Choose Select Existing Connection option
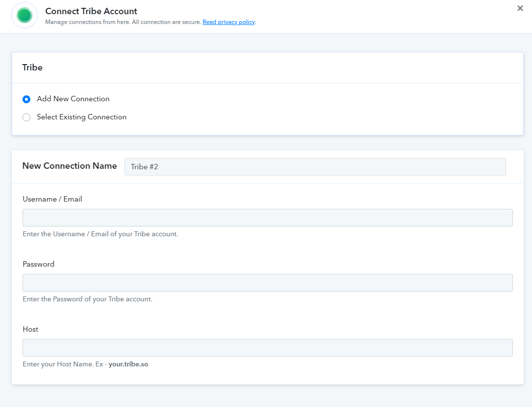The height and width of the screenshot is (407, 532). click(x=26, y=117)
